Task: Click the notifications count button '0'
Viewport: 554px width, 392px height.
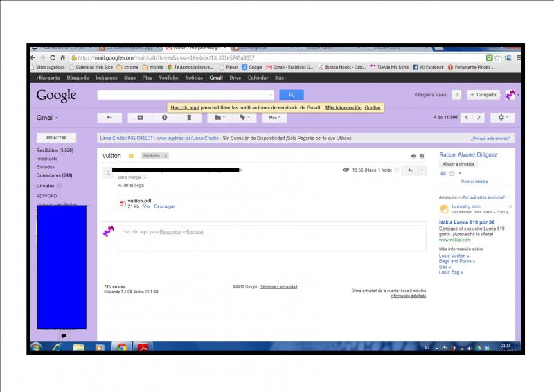Action: 456,95
